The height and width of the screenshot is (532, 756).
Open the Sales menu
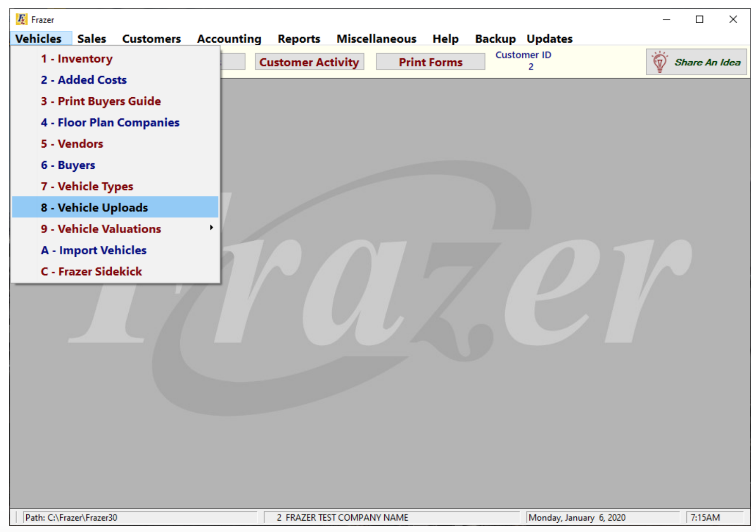coord(92,39)
